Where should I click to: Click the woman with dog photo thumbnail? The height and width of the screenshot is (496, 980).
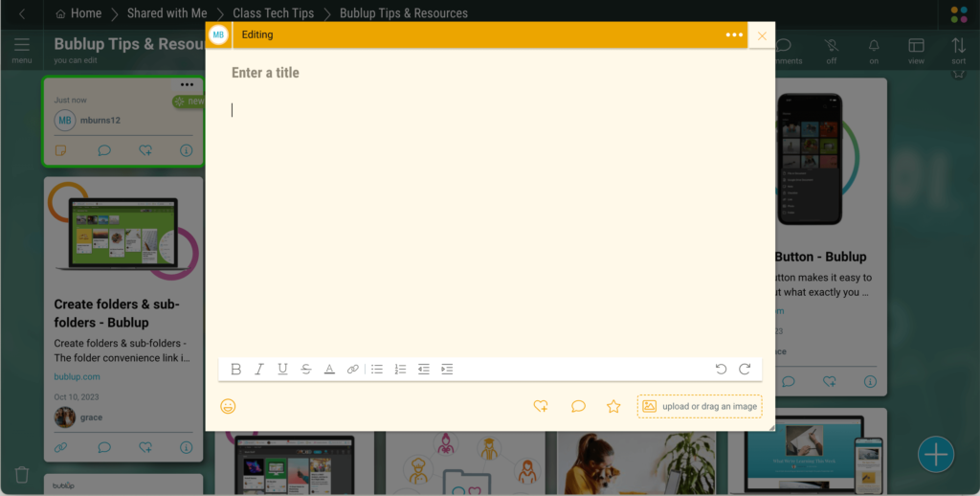click(636, 462)
